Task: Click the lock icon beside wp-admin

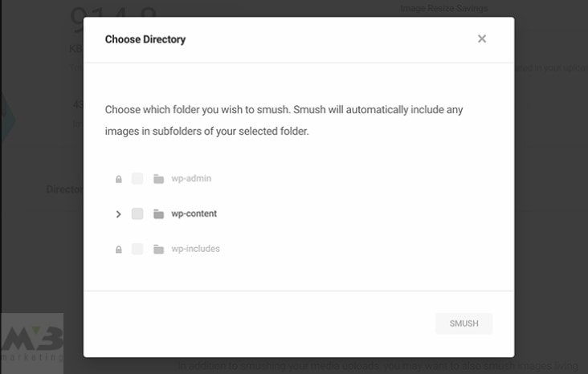Action: [119, 179]
